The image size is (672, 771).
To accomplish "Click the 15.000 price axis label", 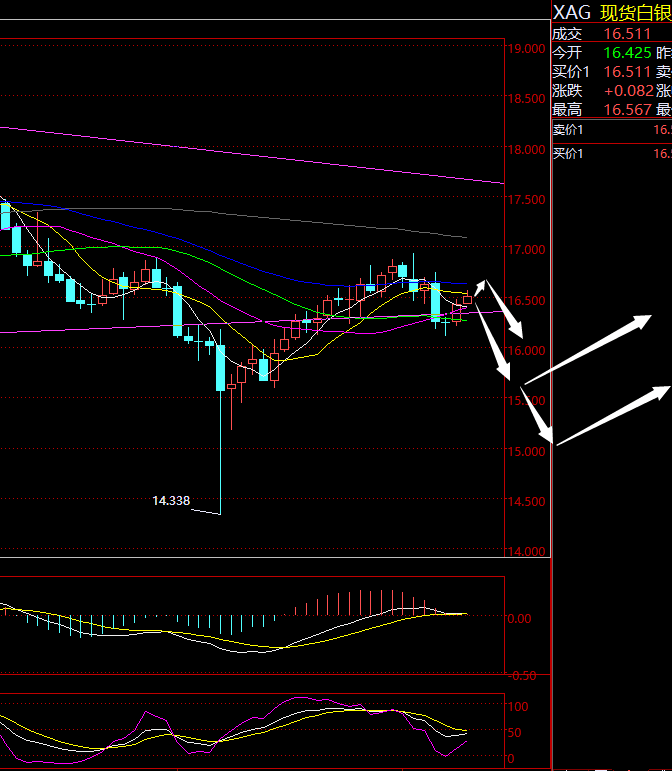I will [526, 451].
